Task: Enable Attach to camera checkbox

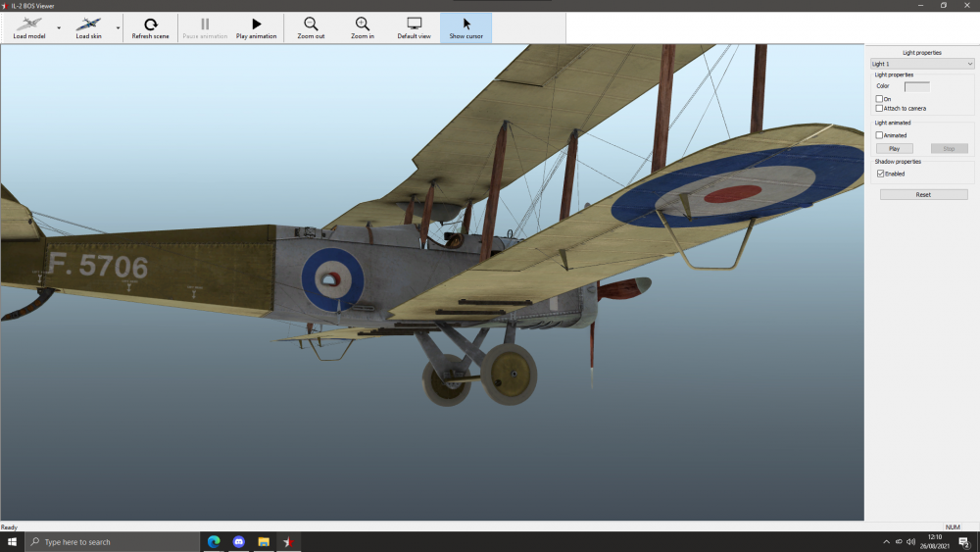Action: [879, 109]
